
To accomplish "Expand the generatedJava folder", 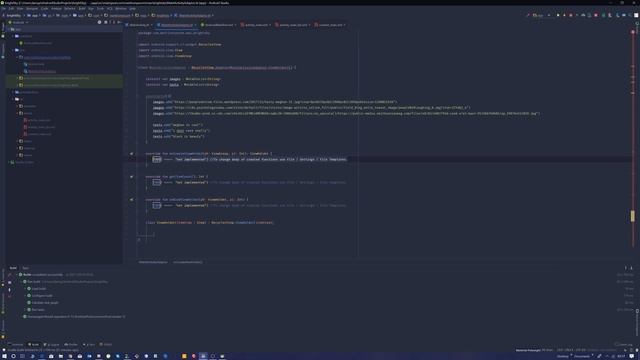I will (x=13, y=92).
